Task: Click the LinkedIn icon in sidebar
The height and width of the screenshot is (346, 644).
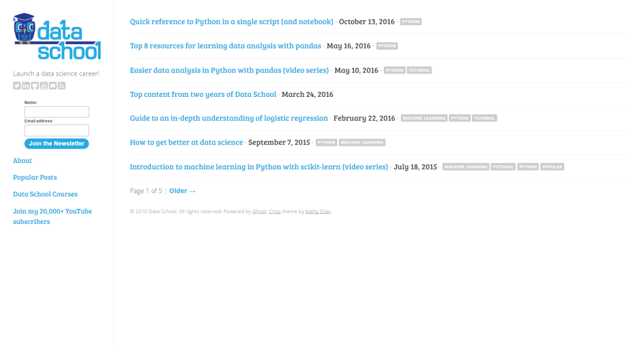Action: pos(26,86)
